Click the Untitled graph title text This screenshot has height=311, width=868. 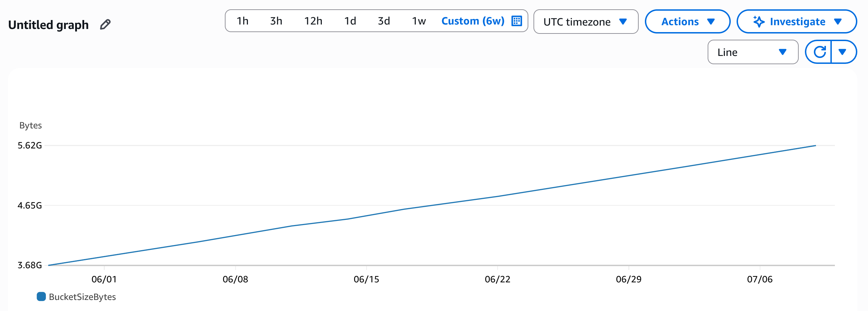click(48, 25)
